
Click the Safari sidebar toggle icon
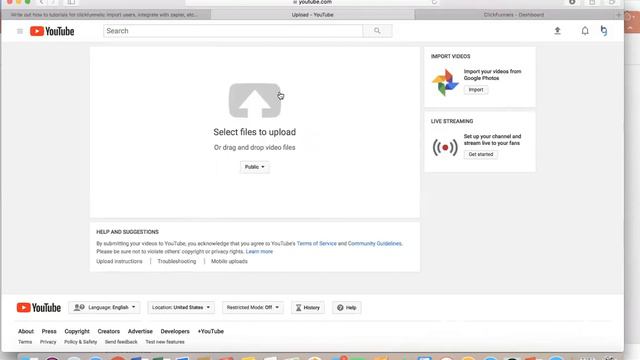(x=71, y=2)
